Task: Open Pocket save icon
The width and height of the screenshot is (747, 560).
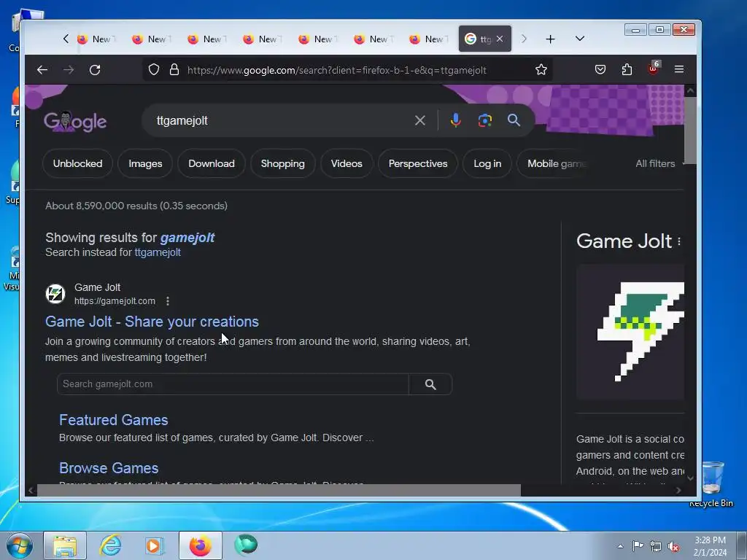Action: tap(600, 69)
